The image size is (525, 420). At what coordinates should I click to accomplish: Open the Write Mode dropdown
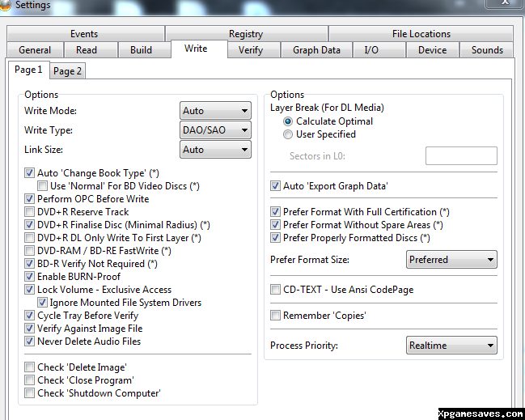215,111
